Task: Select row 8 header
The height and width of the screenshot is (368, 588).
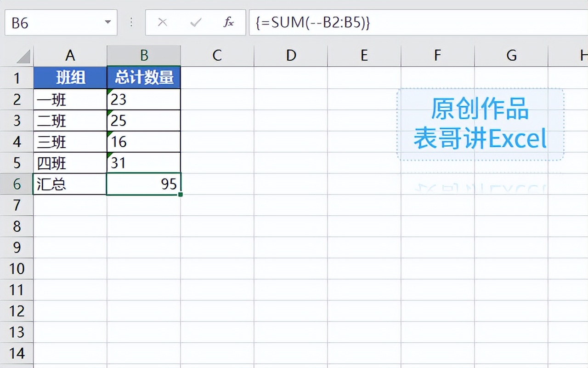Action: click(x=17, y=226)
